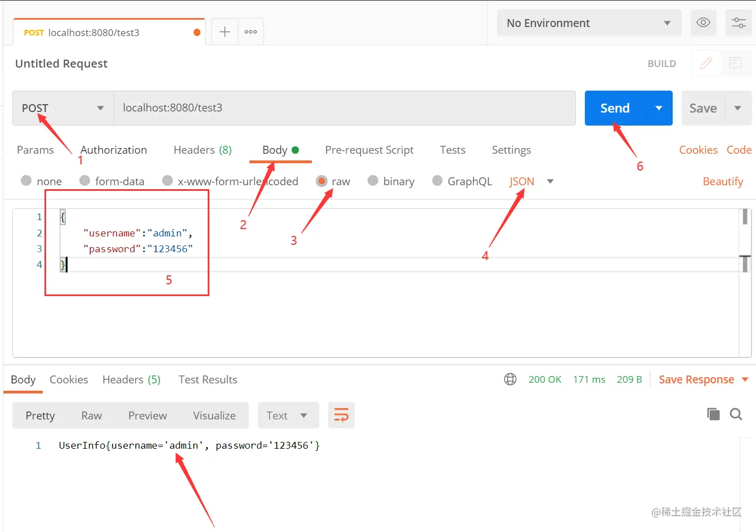Select the Preview response view
The width and height of the screenshot is (756, 532).
click(147, 415)
